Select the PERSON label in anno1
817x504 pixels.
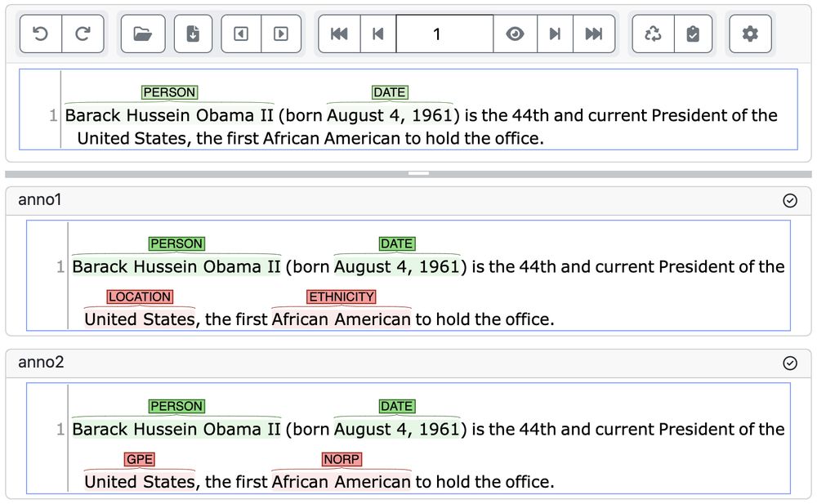click(x=176, y=243)
